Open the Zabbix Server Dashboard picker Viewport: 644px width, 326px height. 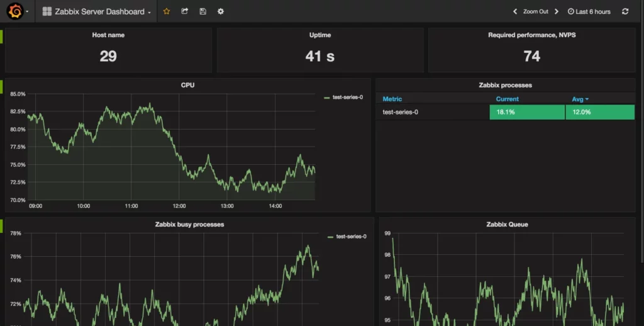pos(97,11)
